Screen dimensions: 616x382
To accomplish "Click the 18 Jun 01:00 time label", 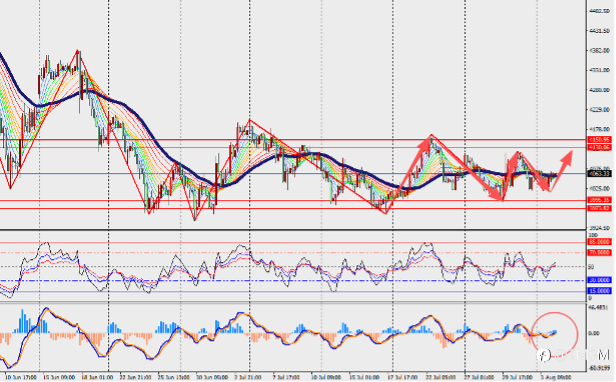I will pos(97,378).
